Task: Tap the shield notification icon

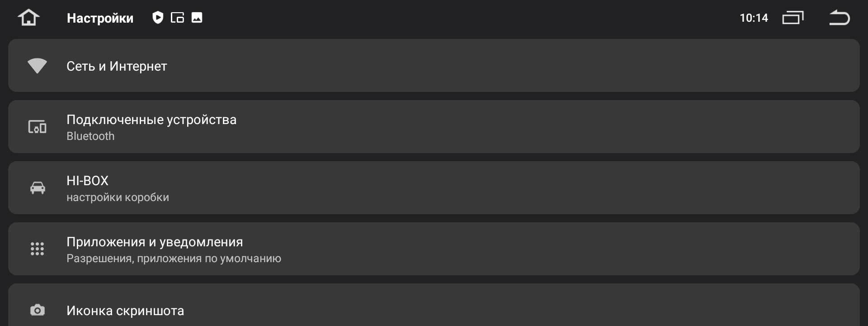Action: (x=157, y=18)
